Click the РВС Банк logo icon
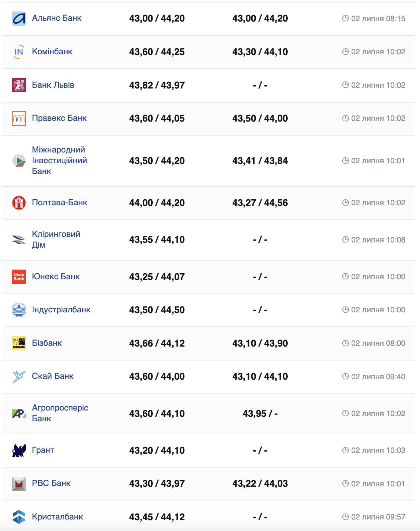420x531 pixels. pos(19,483)
